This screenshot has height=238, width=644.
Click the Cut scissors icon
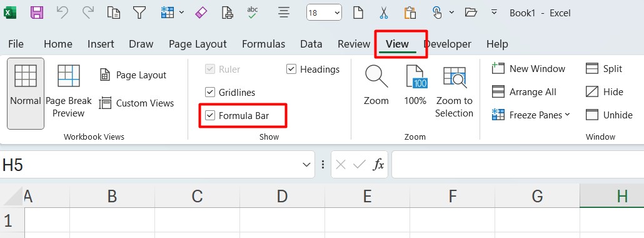pyautogui.click(x=384, y=13)
